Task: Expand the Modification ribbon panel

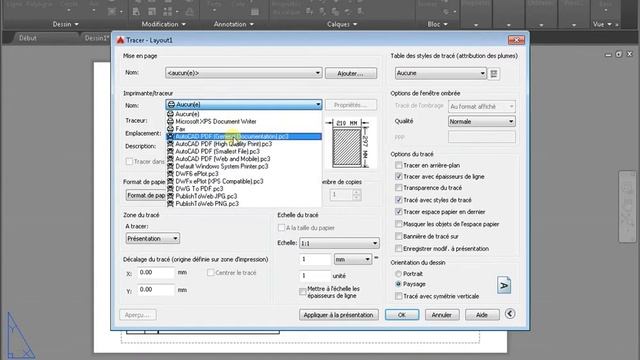Action: click(164, 24)
